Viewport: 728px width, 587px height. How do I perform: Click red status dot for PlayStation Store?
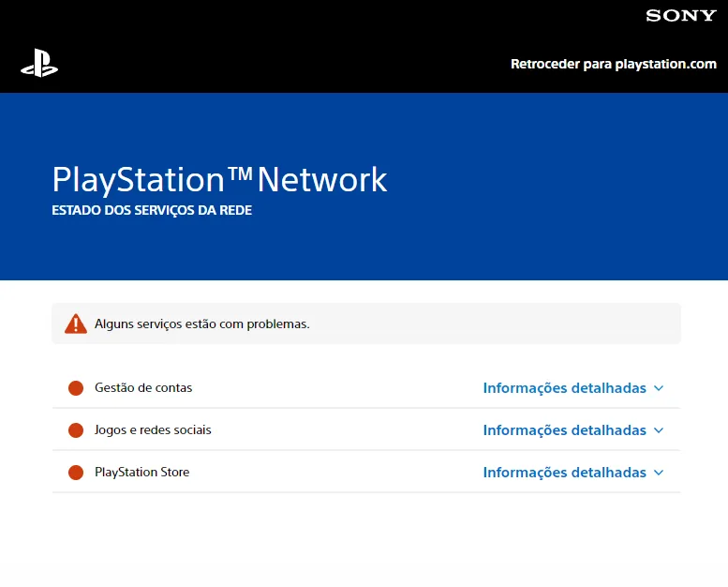point(76,473)
